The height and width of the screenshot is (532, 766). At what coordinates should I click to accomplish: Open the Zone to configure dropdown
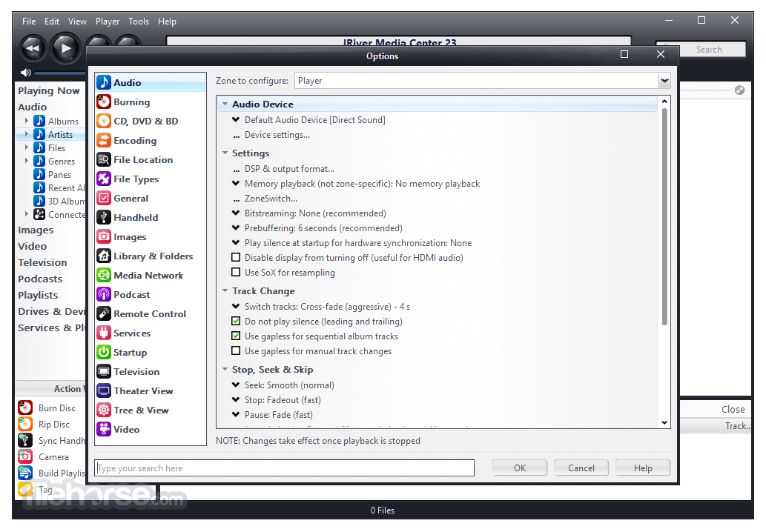pos(664,81)
